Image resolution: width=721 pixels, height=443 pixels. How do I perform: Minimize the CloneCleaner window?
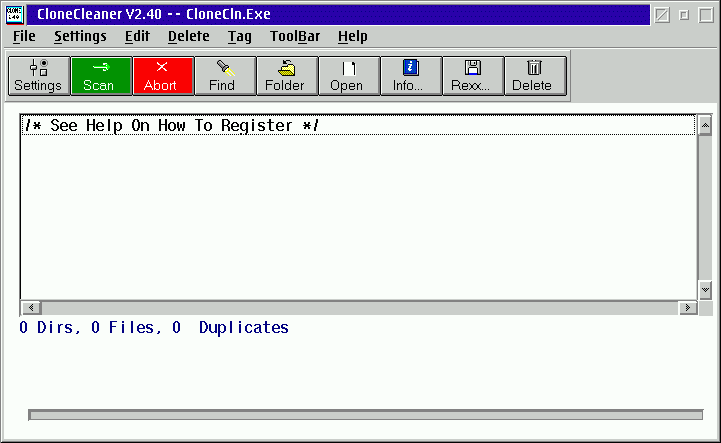point(684,15)
